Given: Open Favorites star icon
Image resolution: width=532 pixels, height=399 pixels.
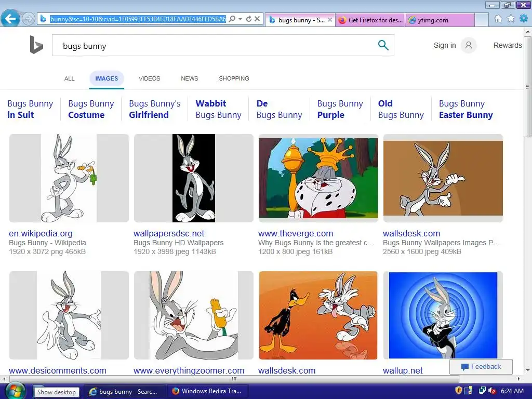Looking at the screenshot, I should [511, 19].
